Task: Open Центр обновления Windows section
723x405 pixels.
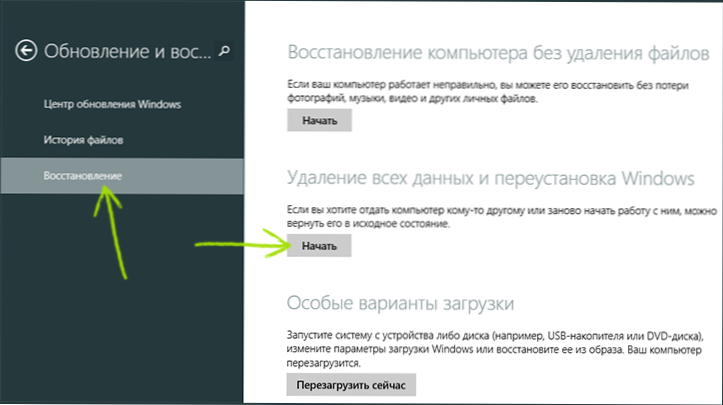Action: [x=112, y=104]
